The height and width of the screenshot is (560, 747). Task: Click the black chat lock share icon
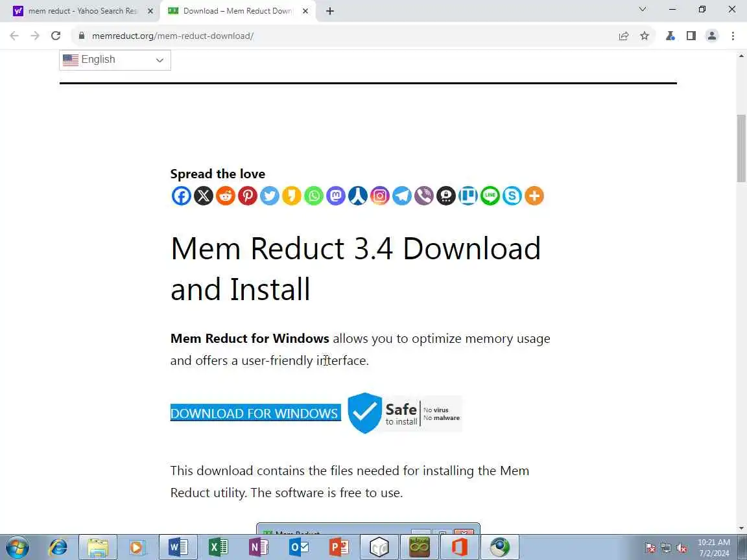(446, 196)
